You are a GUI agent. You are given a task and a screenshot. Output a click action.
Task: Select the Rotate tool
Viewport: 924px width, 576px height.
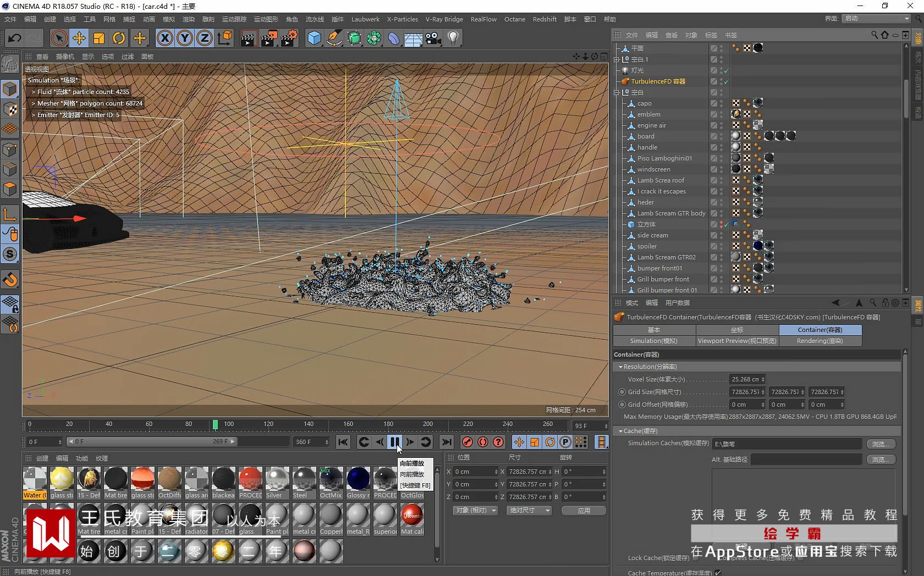point(119,38)
